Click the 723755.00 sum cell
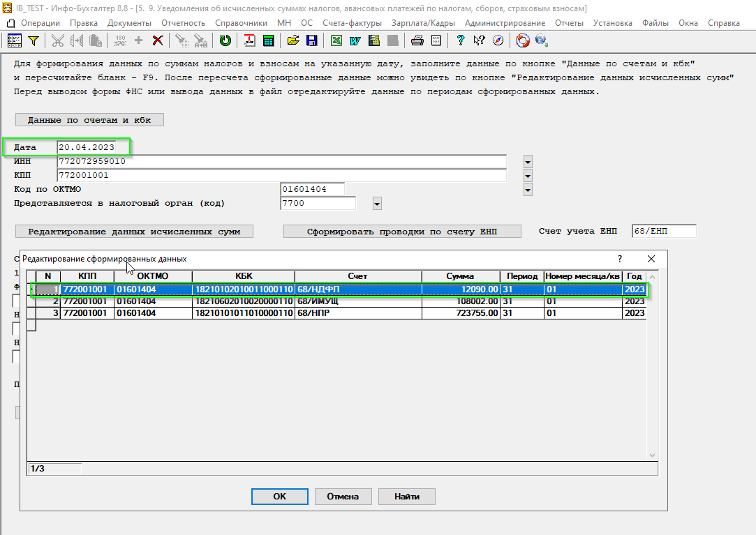This screenshot has width=756, height=535. pyautogui.click(x=461, y=313)
